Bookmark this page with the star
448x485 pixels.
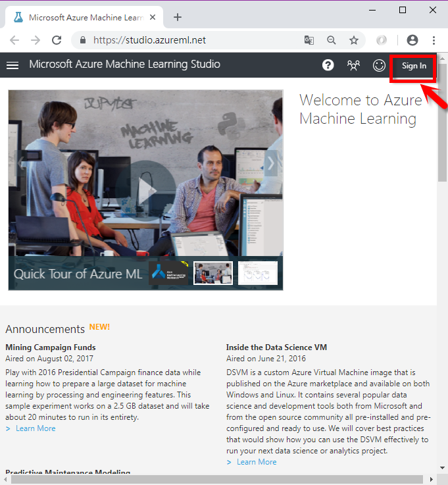[354, 40]
